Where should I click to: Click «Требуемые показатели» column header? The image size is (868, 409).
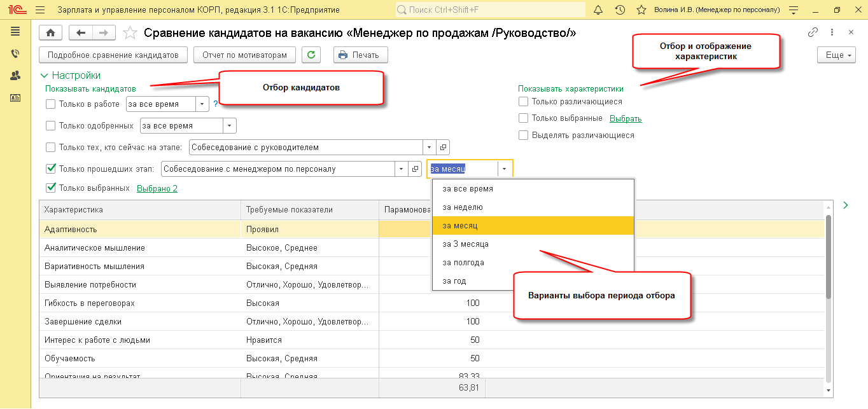[310, 210]
